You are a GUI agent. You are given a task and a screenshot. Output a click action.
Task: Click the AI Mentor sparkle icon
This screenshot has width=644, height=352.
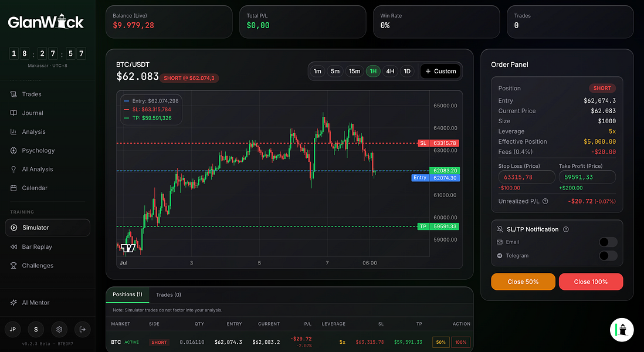coord(13,303)
